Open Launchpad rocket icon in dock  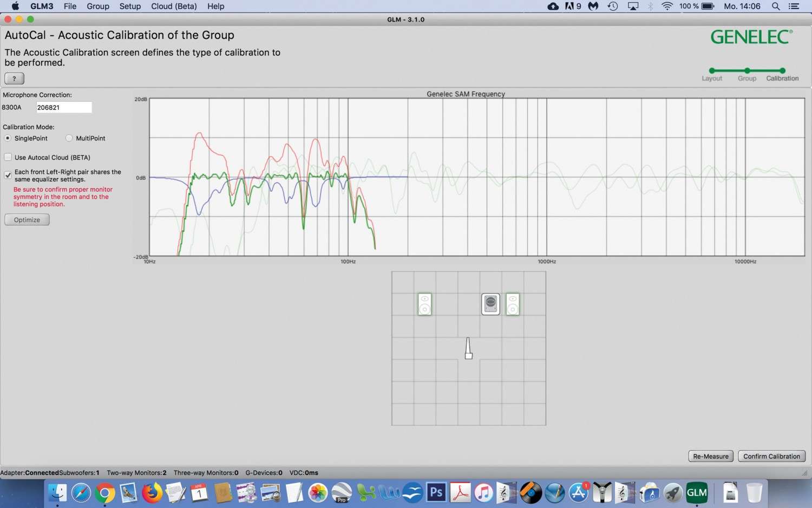point(673,493)
